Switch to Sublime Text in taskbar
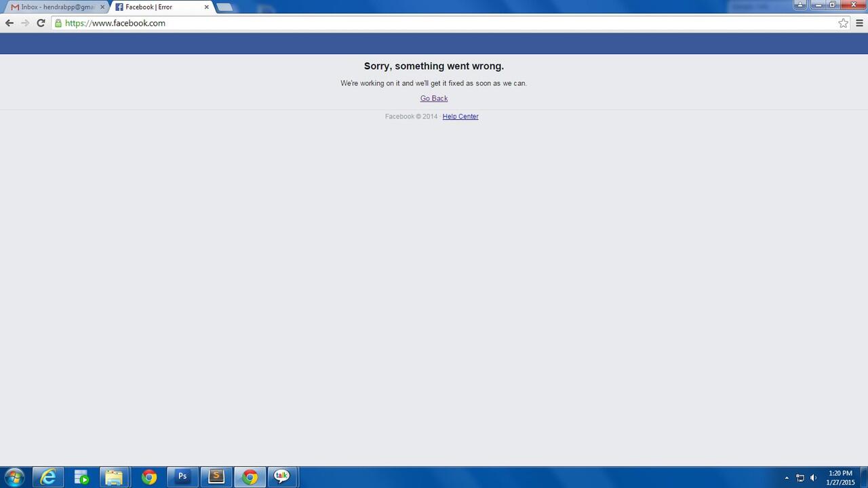 pyautogui.click(x=216, y=477)
